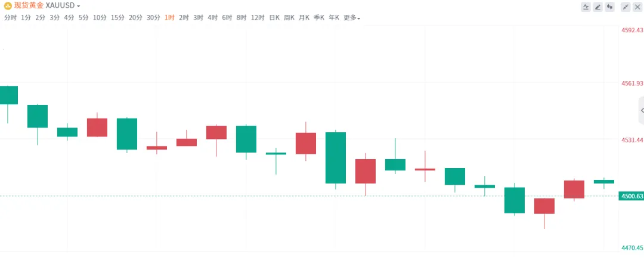Click the large green candle near chart middle

pos(336,157)
